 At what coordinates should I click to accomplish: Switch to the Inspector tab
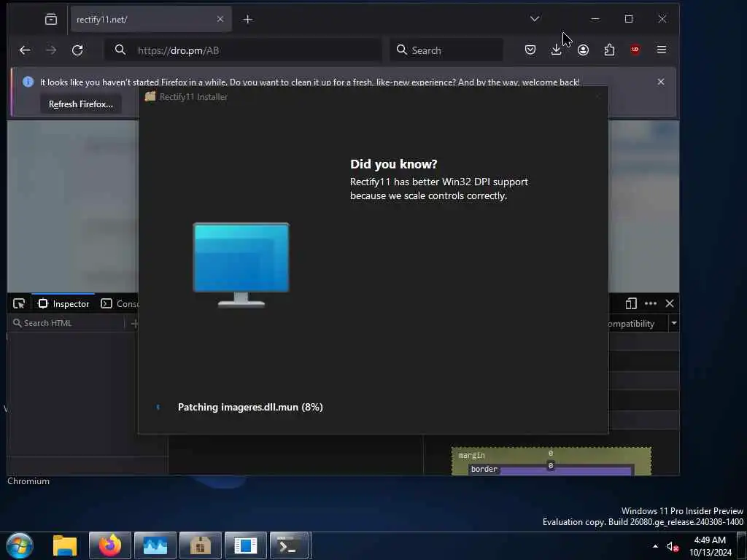(x=63, y=304)
